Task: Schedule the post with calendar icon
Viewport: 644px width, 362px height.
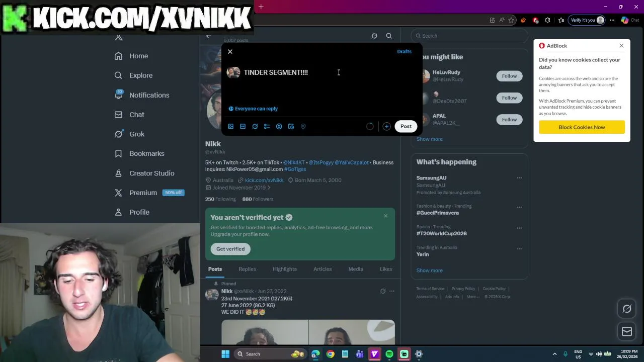Action: click(291, 127)
